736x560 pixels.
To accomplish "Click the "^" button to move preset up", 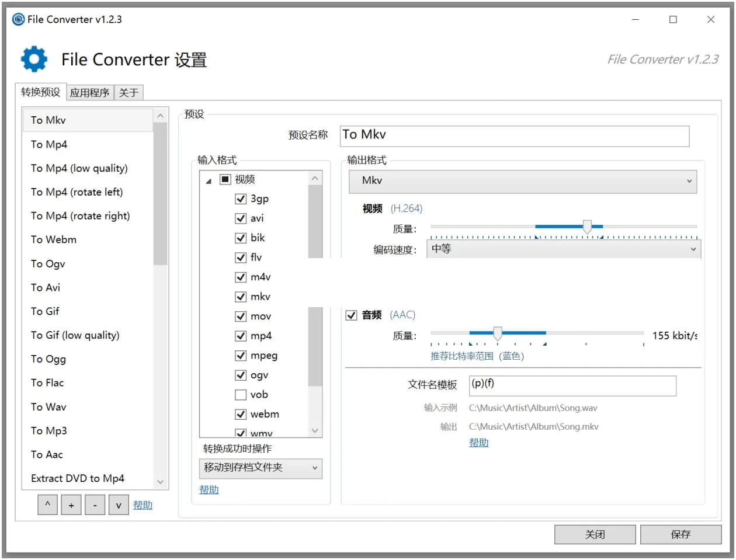I will coord(47,505).
